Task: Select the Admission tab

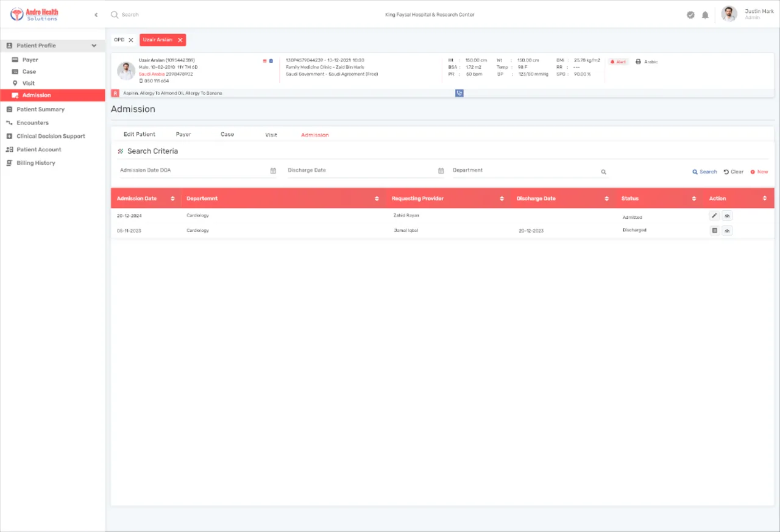Action: point(315,135)
